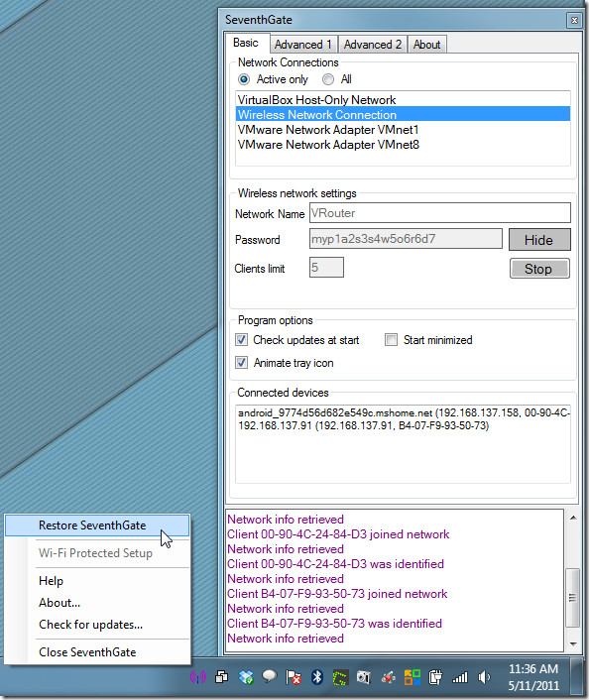
Task: Click log line Client B4-07-F9-93-50-73 joined network
Action: pyautogui.click(x=337, y=594)
